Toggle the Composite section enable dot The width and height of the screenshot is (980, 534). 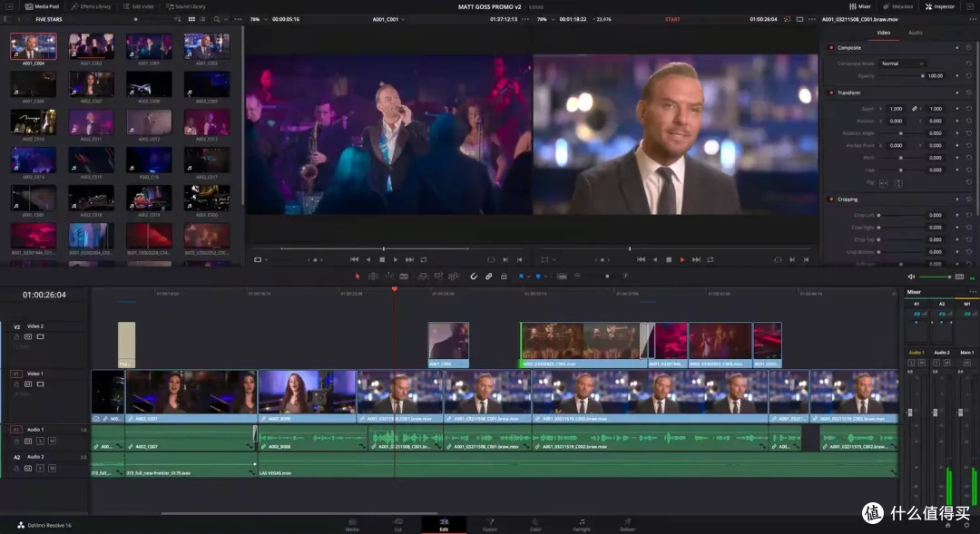coord(830,47)
